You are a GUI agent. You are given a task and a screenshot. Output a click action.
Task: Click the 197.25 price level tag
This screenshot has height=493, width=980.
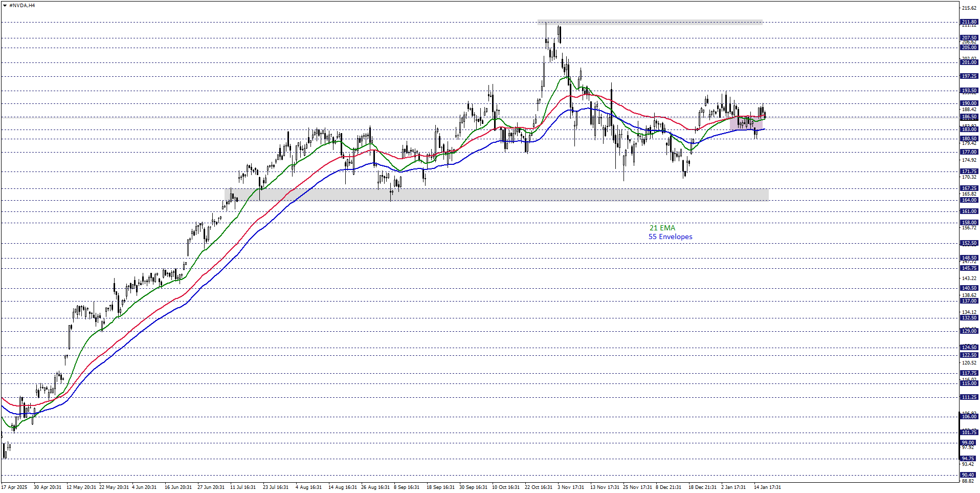pos(969,76)
